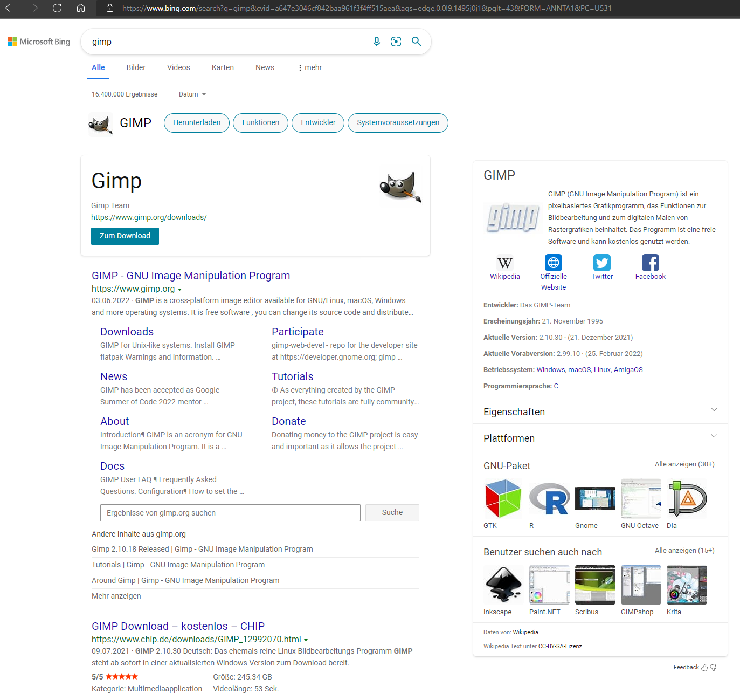Screen dimensions: 740x700
Task: Open the Tutorials sitelink
Action: click(x=293, y=376)
